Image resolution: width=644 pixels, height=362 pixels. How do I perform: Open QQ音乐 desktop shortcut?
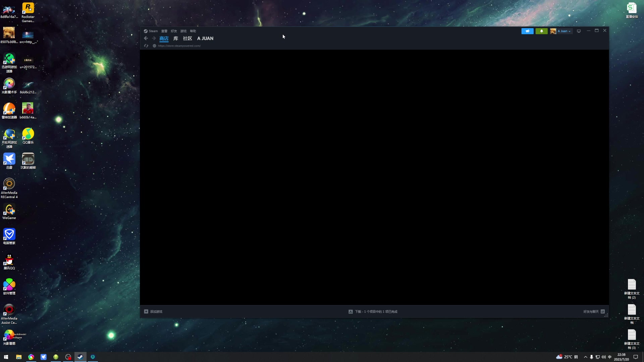28,136
